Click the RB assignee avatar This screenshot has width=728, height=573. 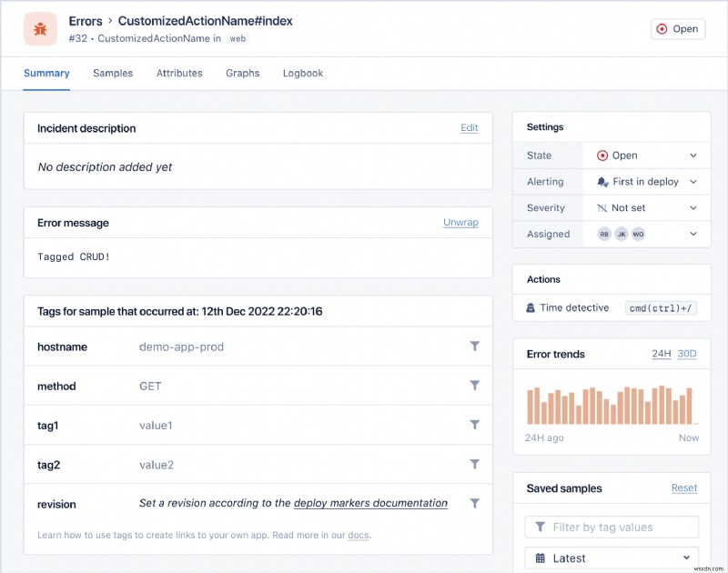(x=604, y=235)
